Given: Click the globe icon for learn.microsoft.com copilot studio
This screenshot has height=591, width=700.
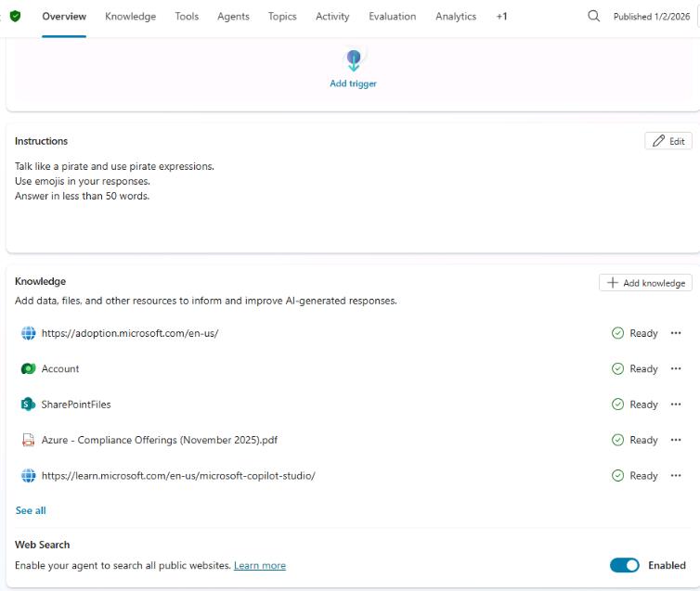Looking at the screenshot, I should tap(28, 476).
